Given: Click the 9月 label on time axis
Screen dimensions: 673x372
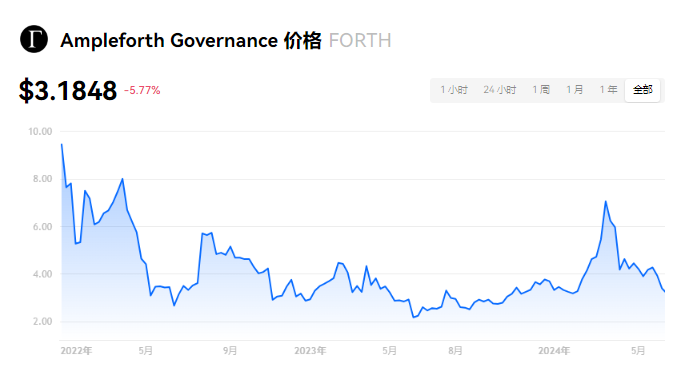Looking at the screenshot, I should click(230, 351).
